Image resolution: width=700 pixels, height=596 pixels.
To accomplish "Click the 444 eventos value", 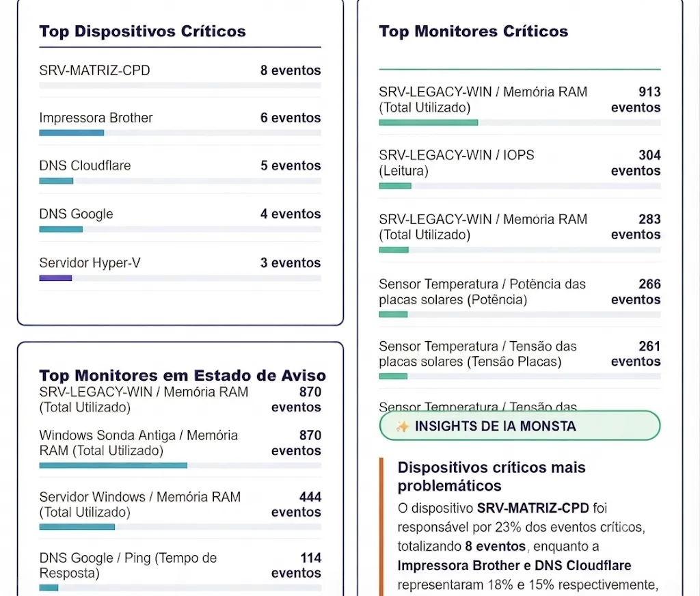I will 297,504.
